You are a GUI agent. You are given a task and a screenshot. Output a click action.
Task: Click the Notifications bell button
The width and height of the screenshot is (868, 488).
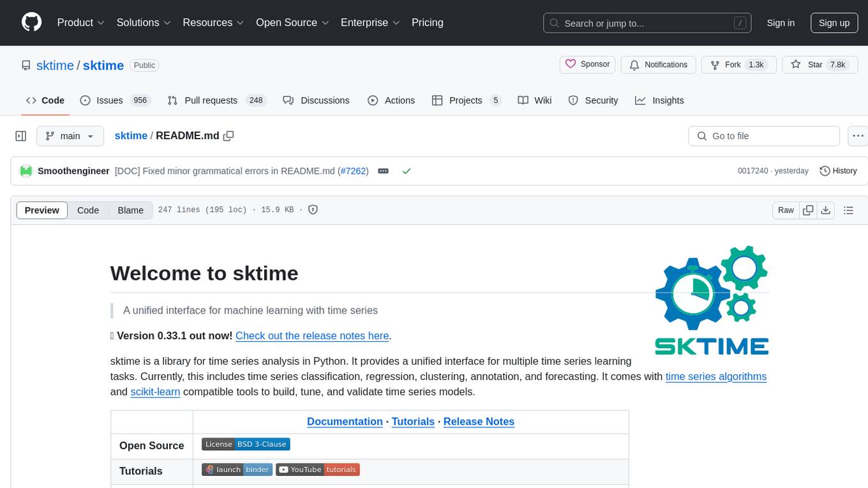658,65
